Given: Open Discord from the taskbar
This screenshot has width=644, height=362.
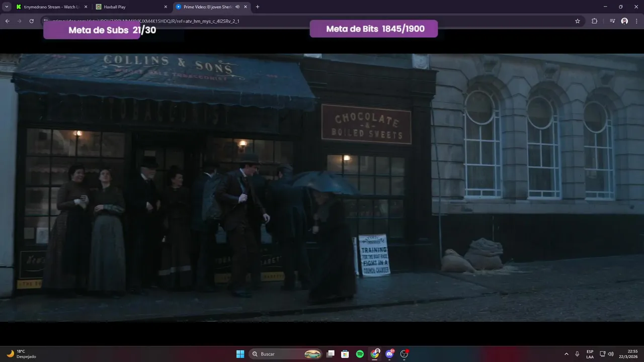Looking at the screenshot, I should (389, 354).
